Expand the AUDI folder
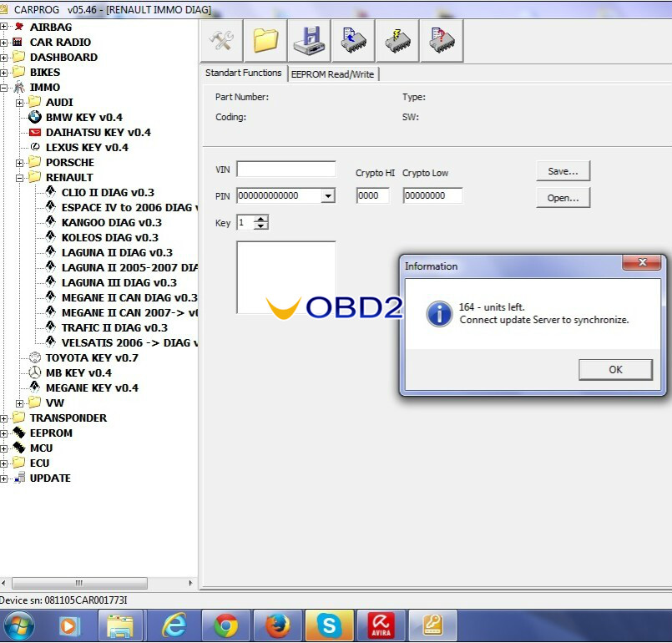The height and width of the screenshot is (643, 672). (x=18, y=102)
